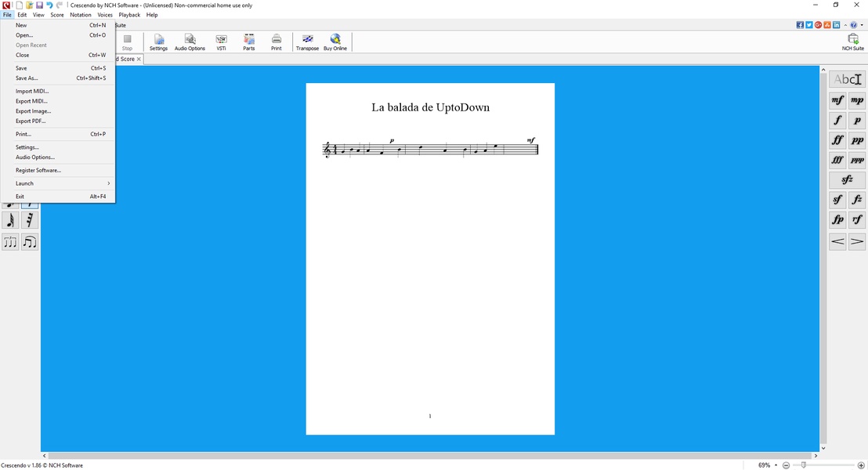Select the decrescendo hairpin tool

[x=857, y=241]
